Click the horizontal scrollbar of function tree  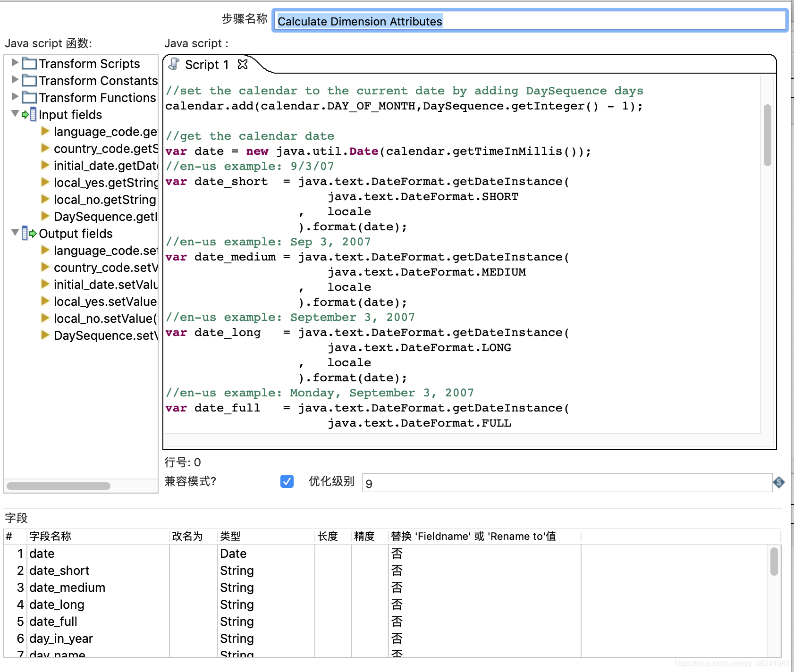pyautogui.click(x=59, y=486)
